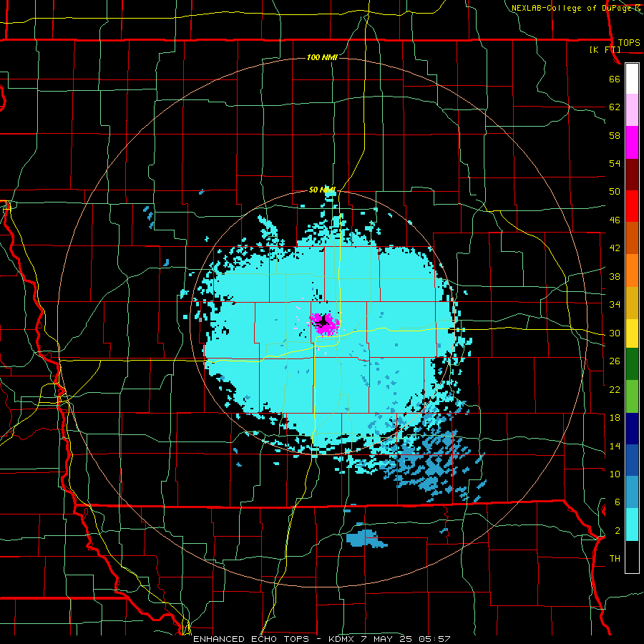Click the medium blue 10-14 kft legend swatch

[x=632, y=460]
